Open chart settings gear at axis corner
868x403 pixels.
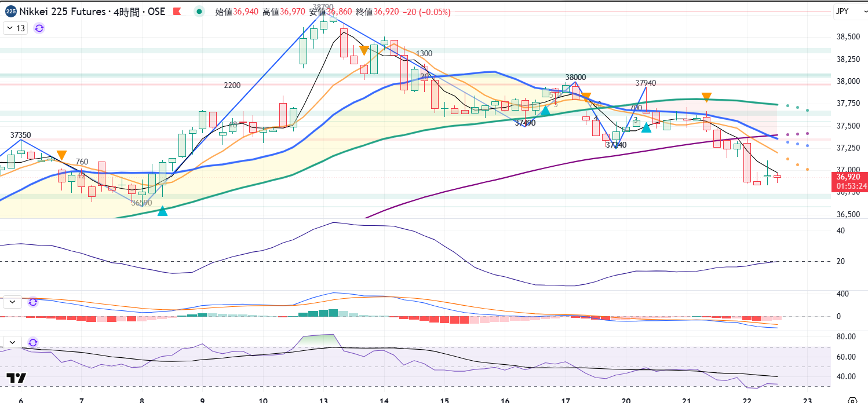[x=851, y=400]
